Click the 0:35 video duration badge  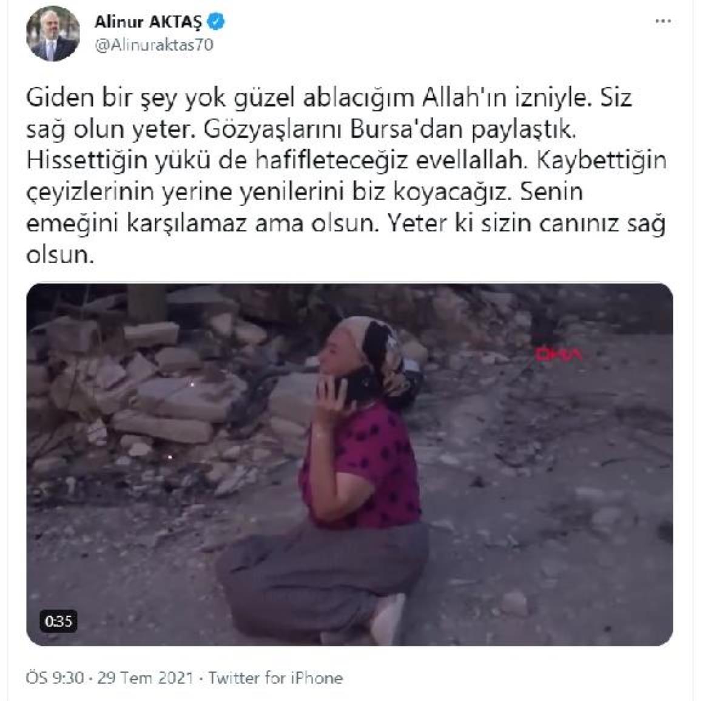(58, 621)
